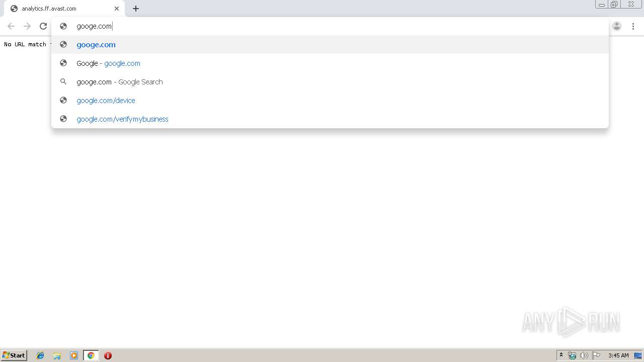Viewport: 644px width, 362px height.
Task: Open the Chrome profile avatar menu
Action: click(x=617, y=26)
